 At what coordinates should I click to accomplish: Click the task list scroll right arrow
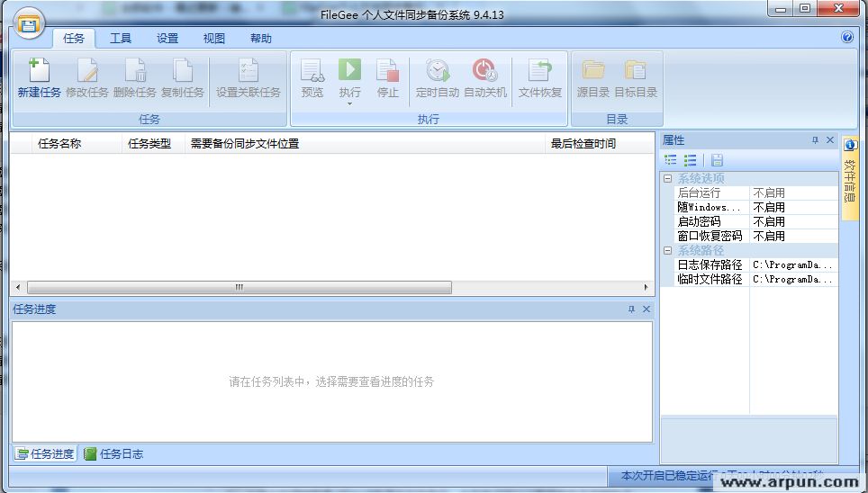coord(646,287)
